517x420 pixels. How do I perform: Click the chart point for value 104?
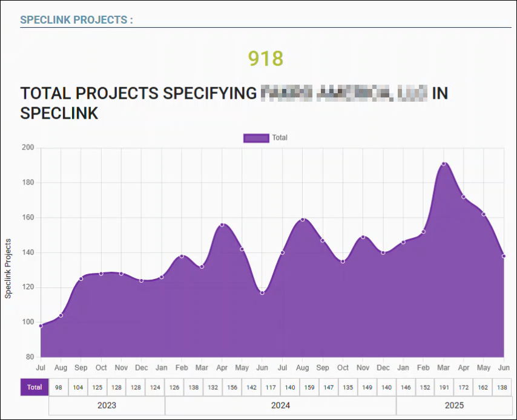tap(61, 315)
